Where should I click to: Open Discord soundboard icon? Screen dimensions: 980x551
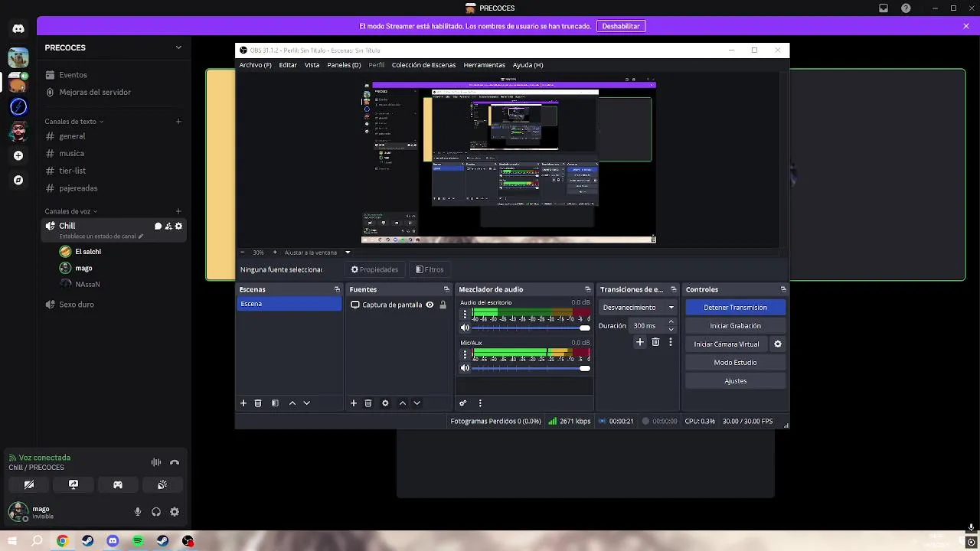[162, 484]
